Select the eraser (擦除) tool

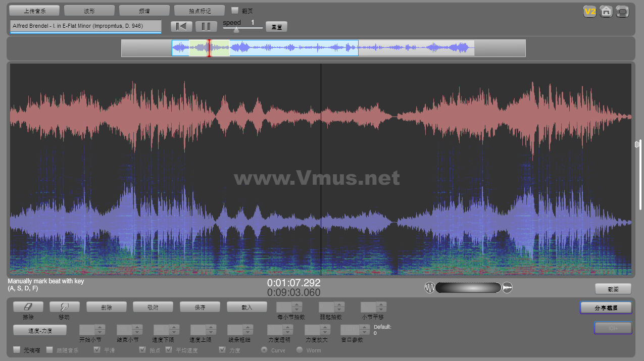[28, 306]
